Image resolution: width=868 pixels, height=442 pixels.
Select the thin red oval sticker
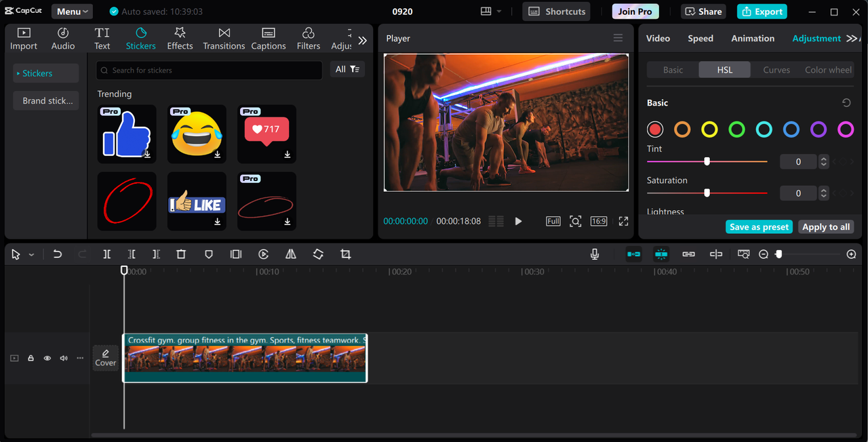[x=267, y=201]
